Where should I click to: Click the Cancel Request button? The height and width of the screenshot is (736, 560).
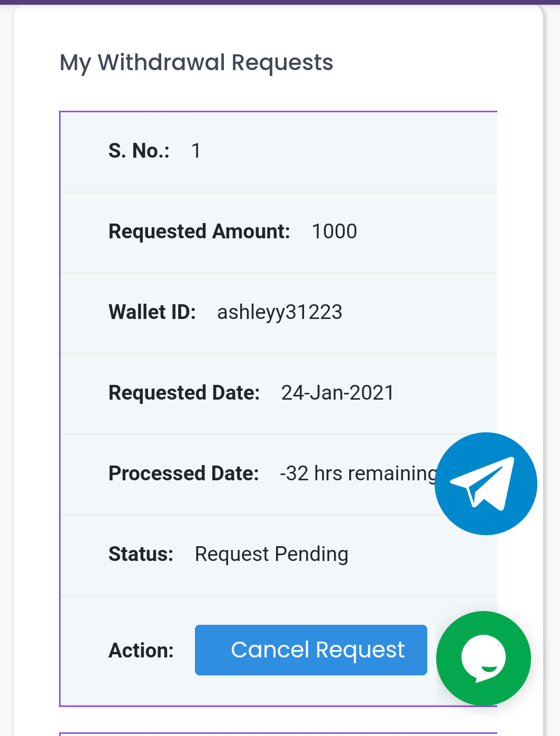click(x=311, y=650)
